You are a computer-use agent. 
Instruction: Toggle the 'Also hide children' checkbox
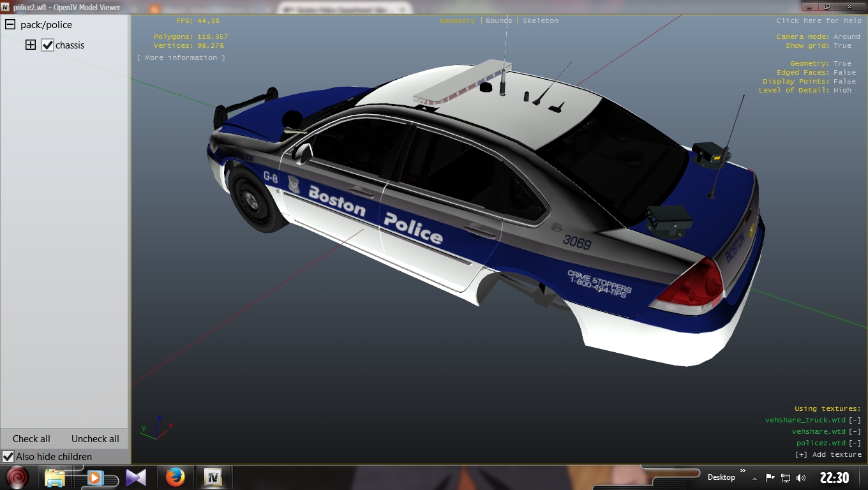[x=8, y=457]
